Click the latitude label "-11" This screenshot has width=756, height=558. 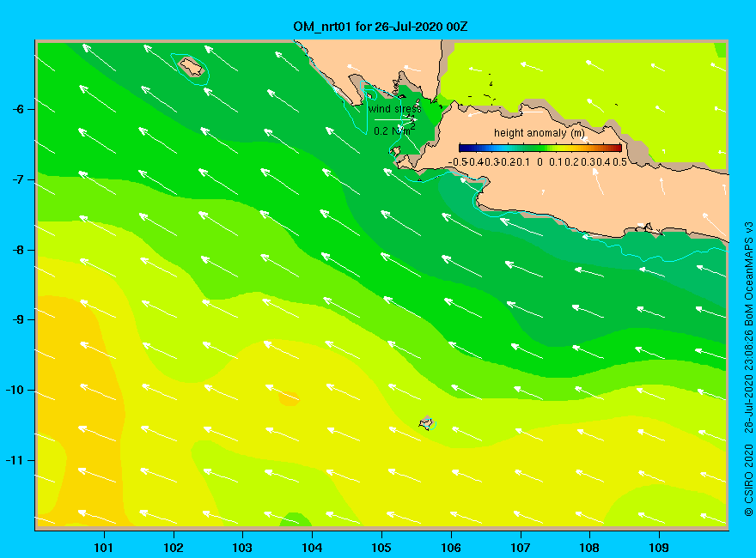tap(15, 460)
